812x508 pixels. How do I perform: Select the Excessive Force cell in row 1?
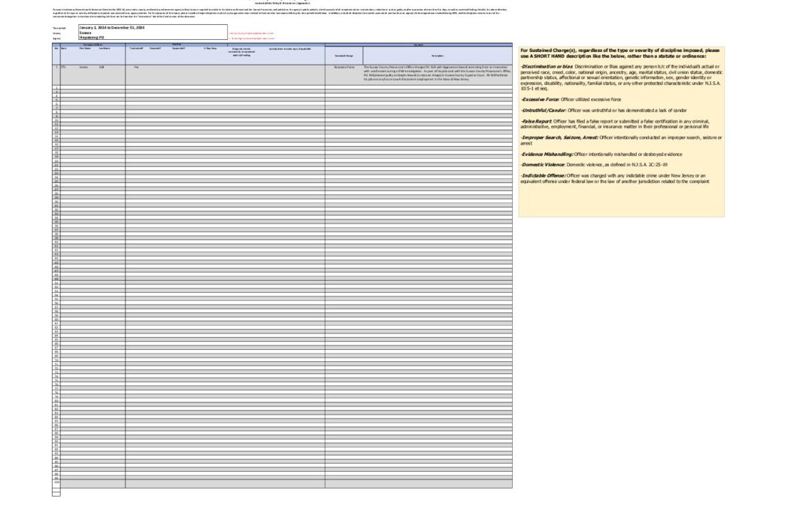pos(344,67)
